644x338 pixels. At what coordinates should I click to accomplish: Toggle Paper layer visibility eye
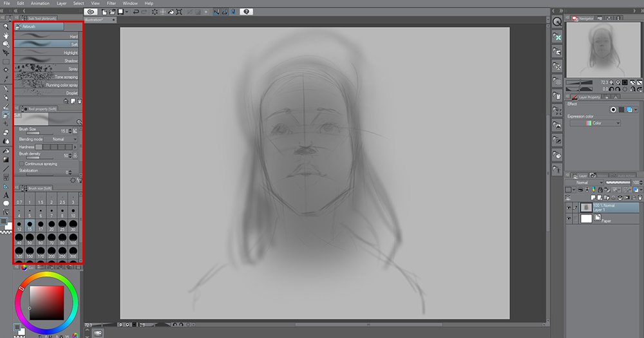tap(569, 219)
